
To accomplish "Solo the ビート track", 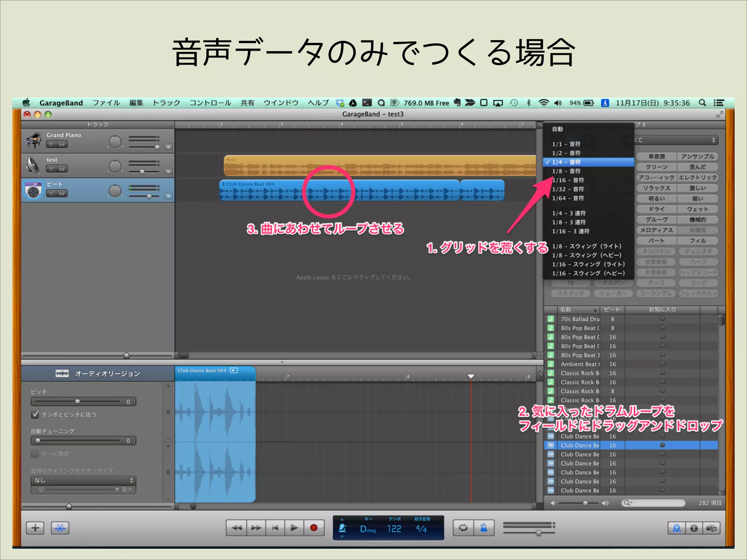I will coord(62,193).
